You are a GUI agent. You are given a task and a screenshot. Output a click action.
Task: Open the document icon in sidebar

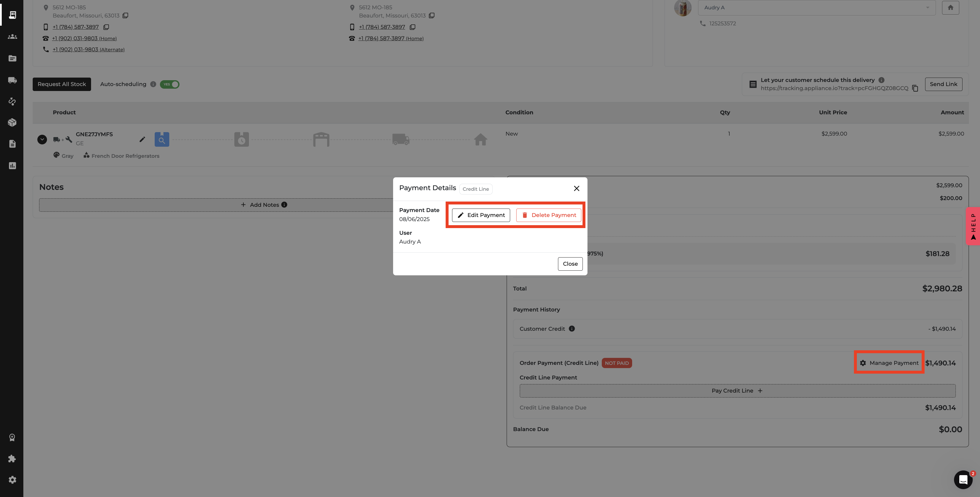[x=12, y=144]
